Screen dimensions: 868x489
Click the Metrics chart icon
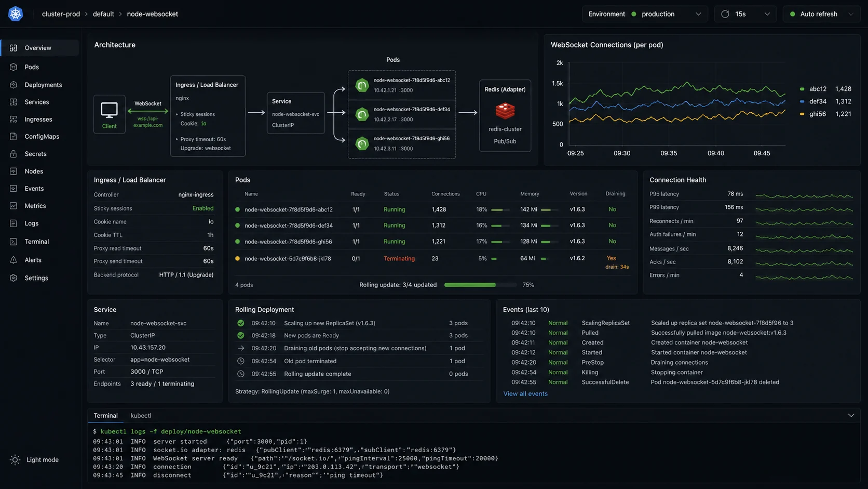13,206
